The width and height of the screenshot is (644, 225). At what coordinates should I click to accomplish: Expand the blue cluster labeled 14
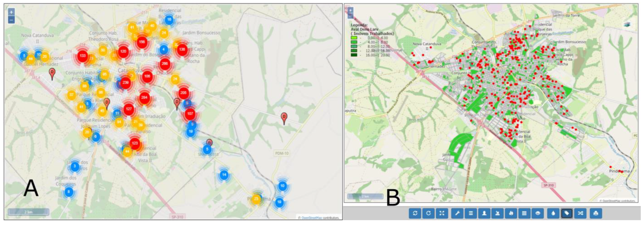coord(224,175)
